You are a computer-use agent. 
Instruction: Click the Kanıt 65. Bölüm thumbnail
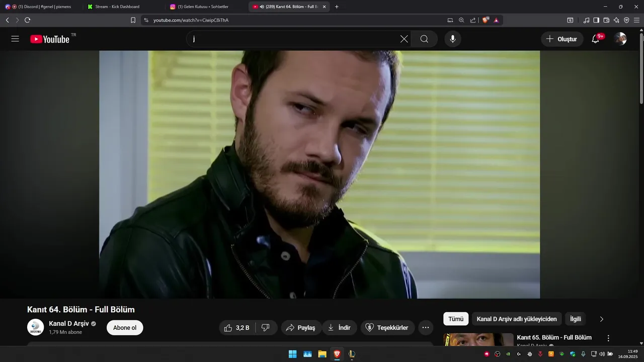point(478,339)
